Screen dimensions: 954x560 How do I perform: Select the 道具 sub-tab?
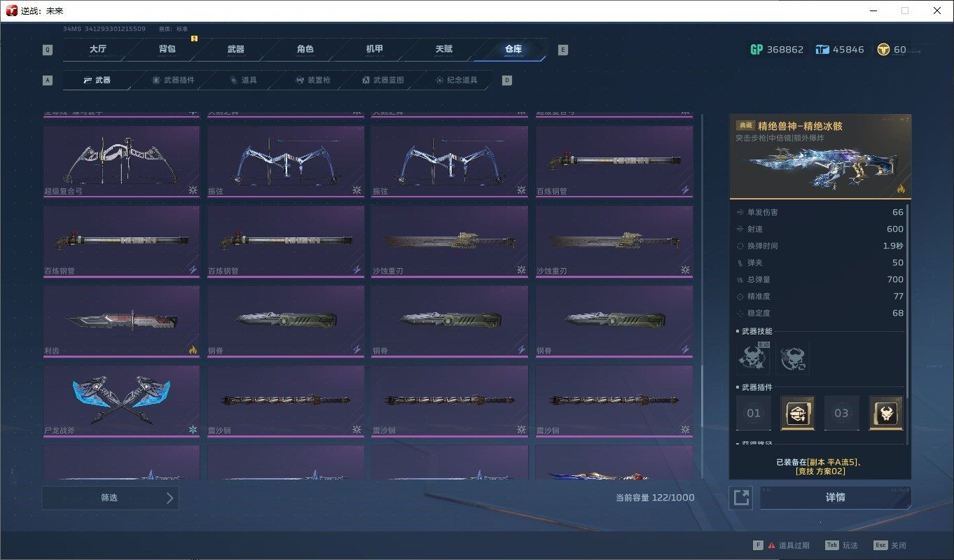244,80
